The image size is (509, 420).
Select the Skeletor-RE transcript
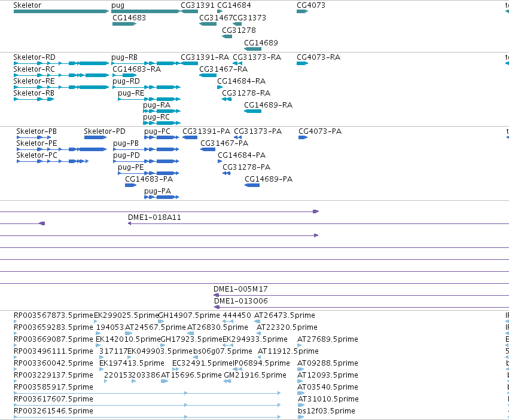tap(61, 87)
